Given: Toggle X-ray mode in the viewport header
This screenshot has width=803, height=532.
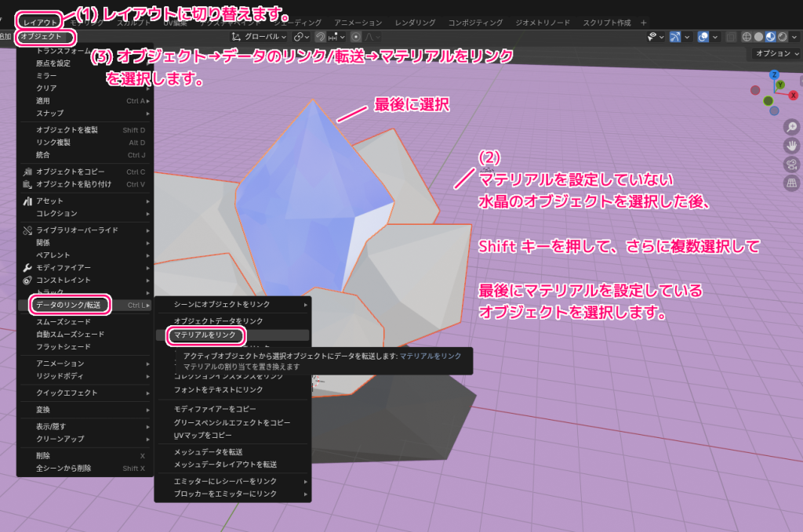Looking at the screenshot, I should (x=731, y=37).
